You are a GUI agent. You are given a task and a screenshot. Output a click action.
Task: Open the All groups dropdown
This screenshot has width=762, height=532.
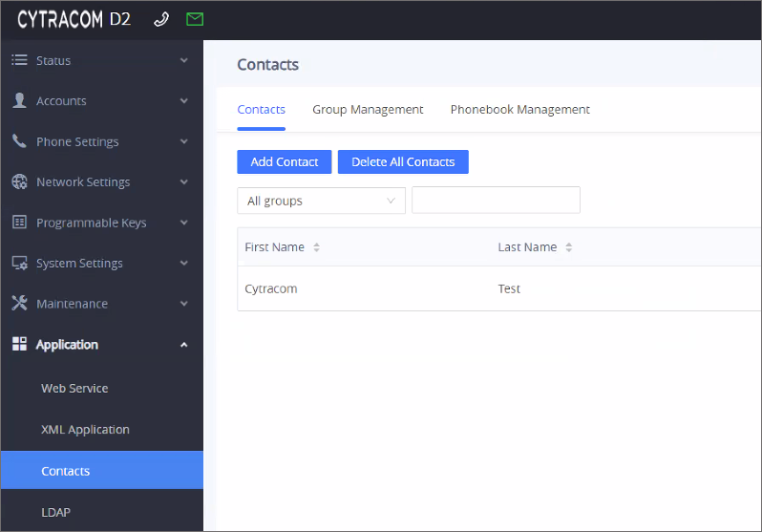point(321,201)
